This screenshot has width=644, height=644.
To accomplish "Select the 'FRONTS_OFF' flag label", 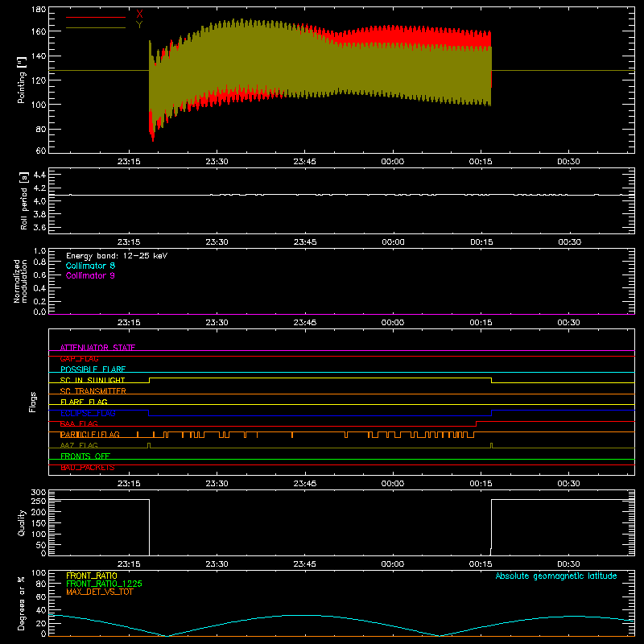I will click(x=85, y=456).
